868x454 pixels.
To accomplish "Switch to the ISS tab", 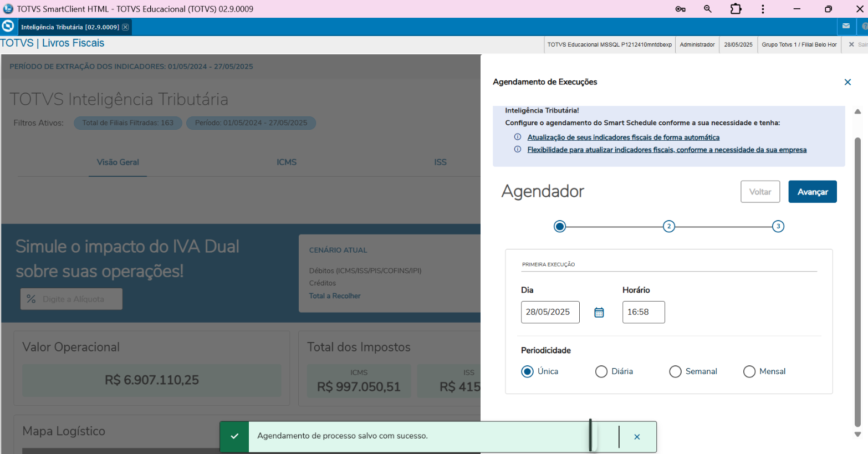I will (x=440, y=162).
